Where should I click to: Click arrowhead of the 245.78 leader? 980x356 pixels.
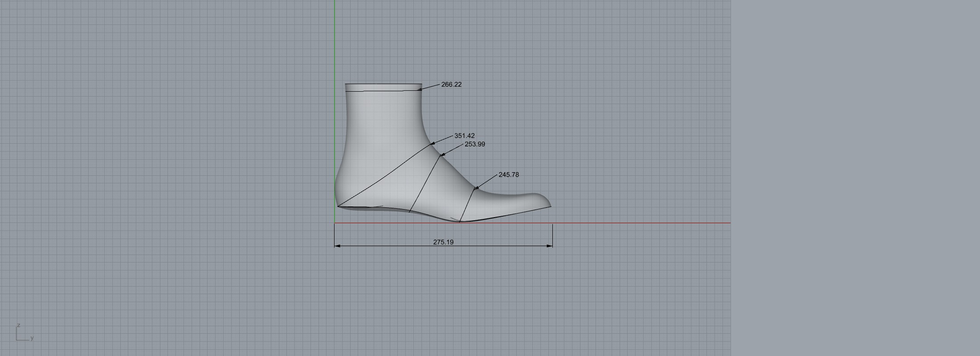(x=476, y=188)
